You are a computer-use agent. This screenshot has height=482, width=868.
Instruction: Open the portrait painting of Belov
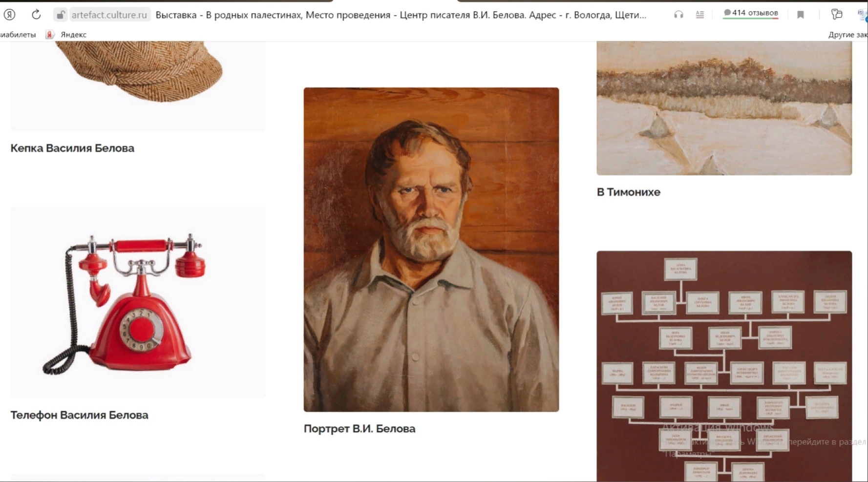[x=431, y=250]
